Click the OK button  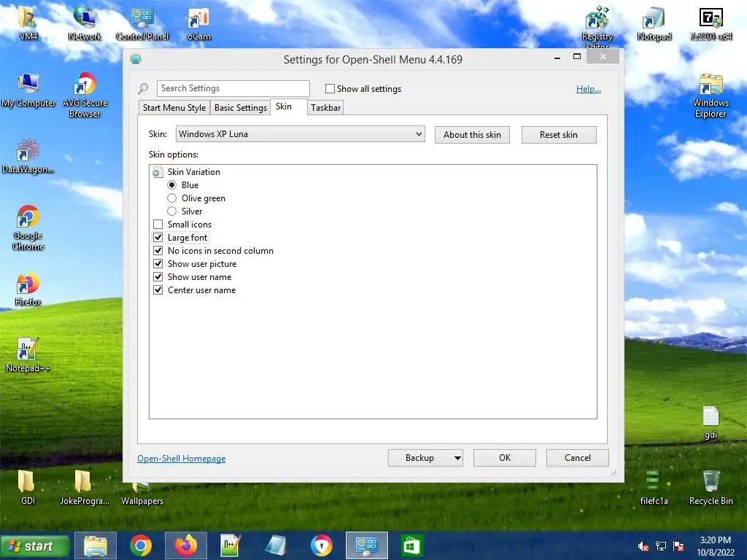(505, 458)
